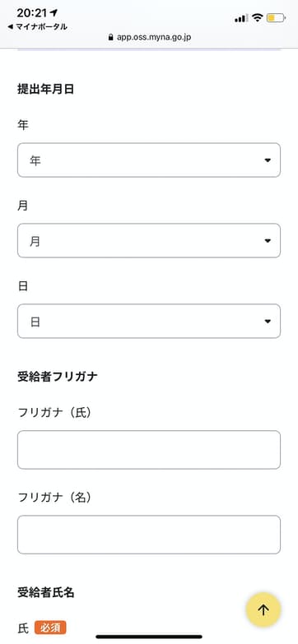Tap the location arrow beside the clock
This screenshot has height=644, width=298.
pyautogui.click(x=53, y=13)
